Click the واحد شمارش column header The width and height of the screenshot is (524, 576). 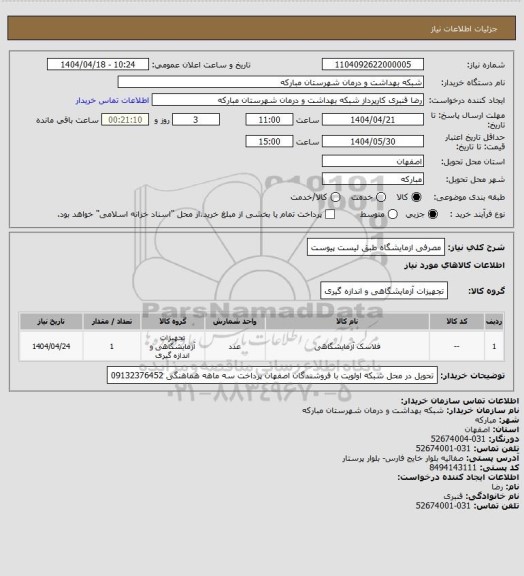tap(235, 321)
